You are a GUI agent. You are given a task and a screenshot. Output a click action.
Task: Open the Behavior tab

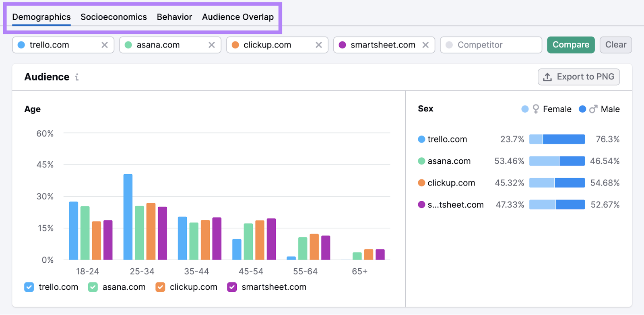tap(174, 17)
